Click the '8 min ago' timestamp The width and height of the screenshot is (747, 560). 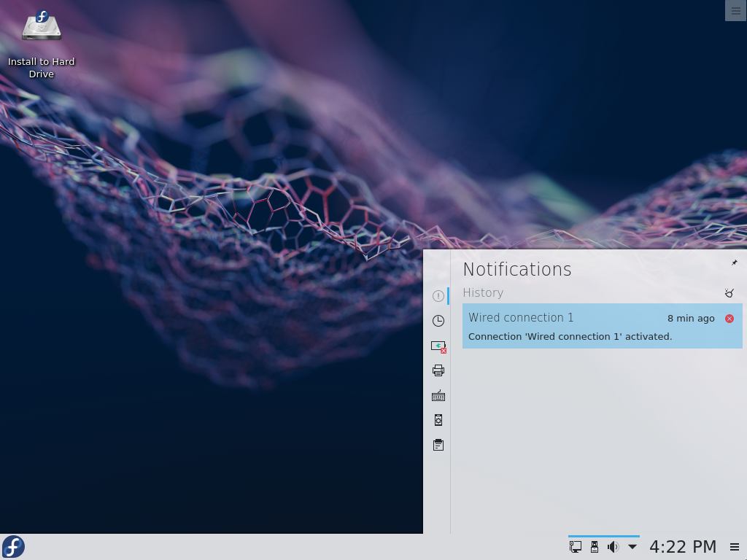[691, 319]
